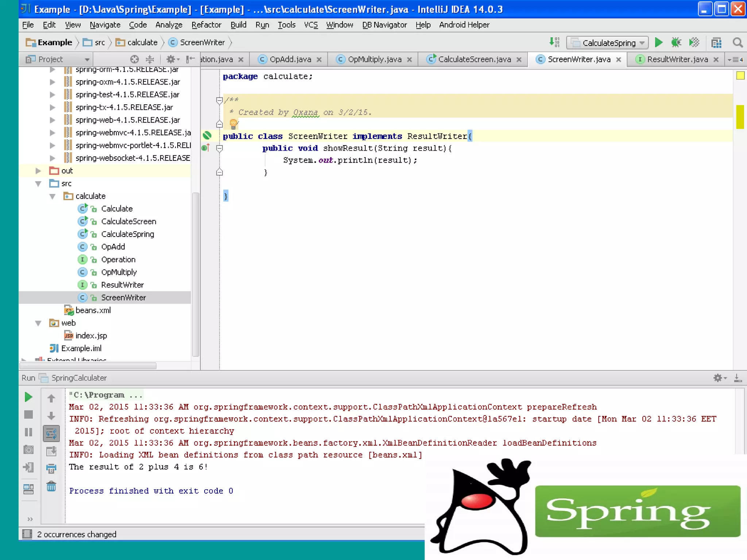Click the Scroll from Source target icon
The width and height of the screenshot is (747, 560).
135,59
